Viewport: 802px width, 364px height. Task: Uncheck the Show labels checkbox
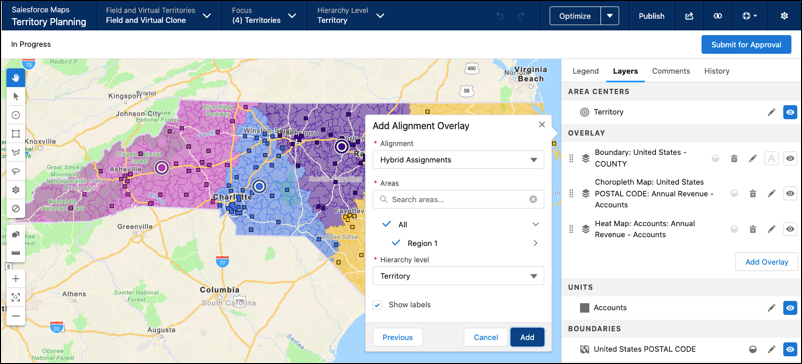[x=377, y=305]
